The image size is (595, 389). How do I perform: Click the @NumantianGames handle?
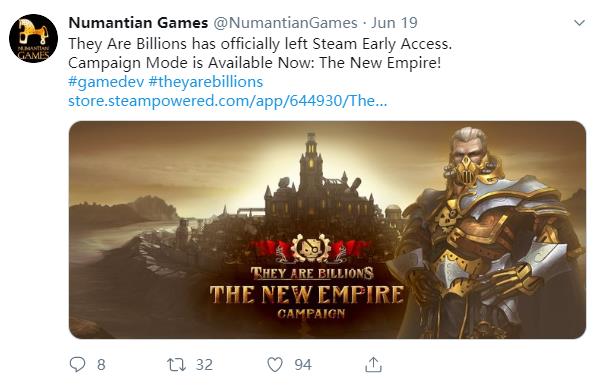[x=285, y=23]
